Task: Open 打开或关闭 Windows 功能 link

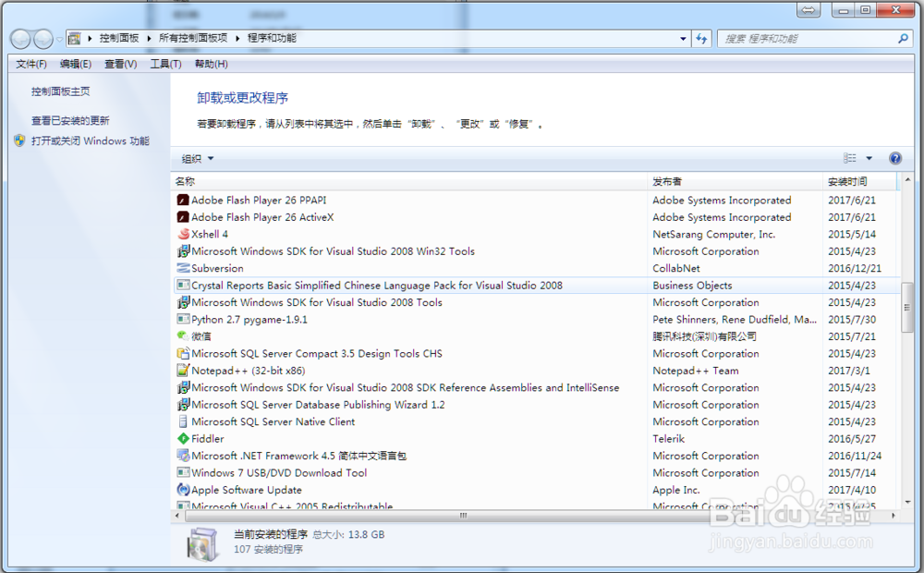Action: (91, 140)
